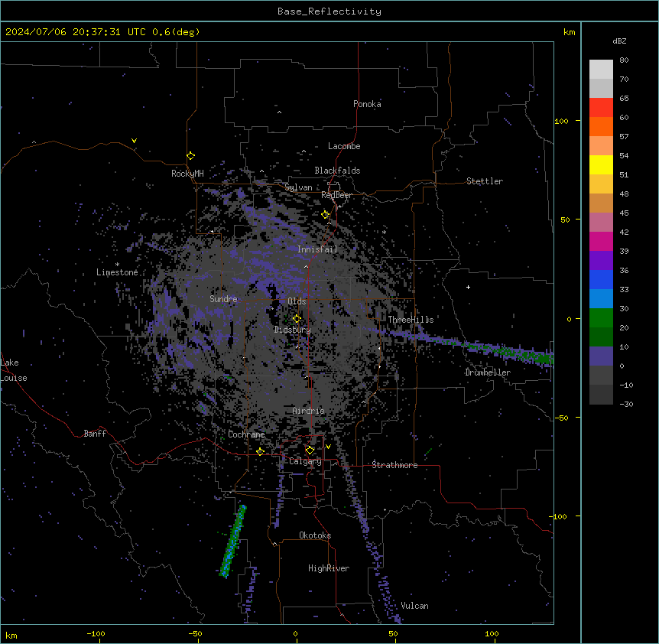Click the Didsbury town label

[x=293, y=330]
